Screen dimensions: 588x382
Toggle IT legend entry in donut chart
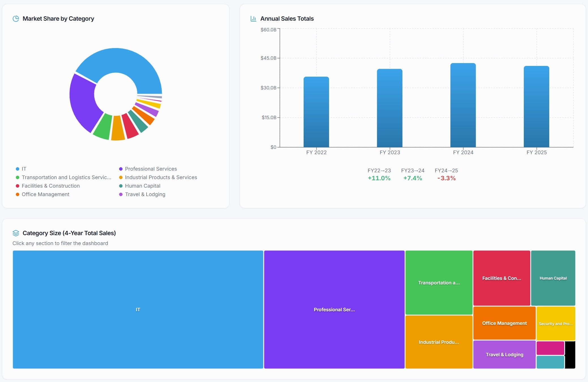coord(24,169)
